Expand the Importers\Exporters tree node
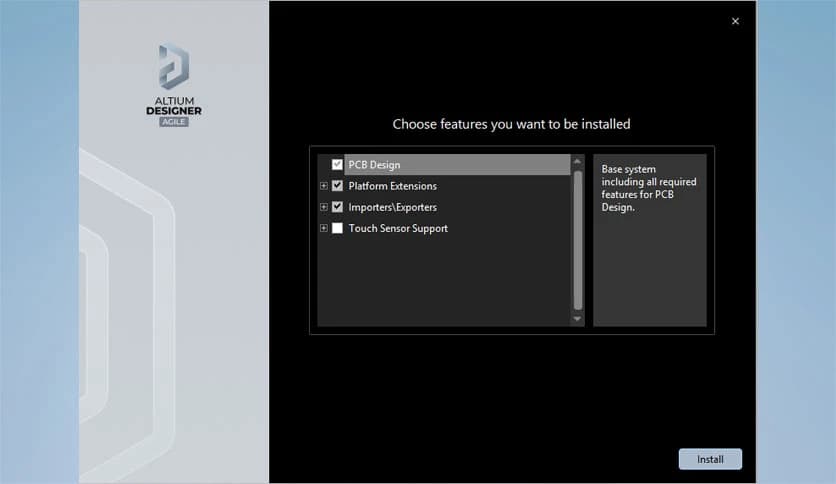Viewport: 836px width, 484px height. point(324,207)
